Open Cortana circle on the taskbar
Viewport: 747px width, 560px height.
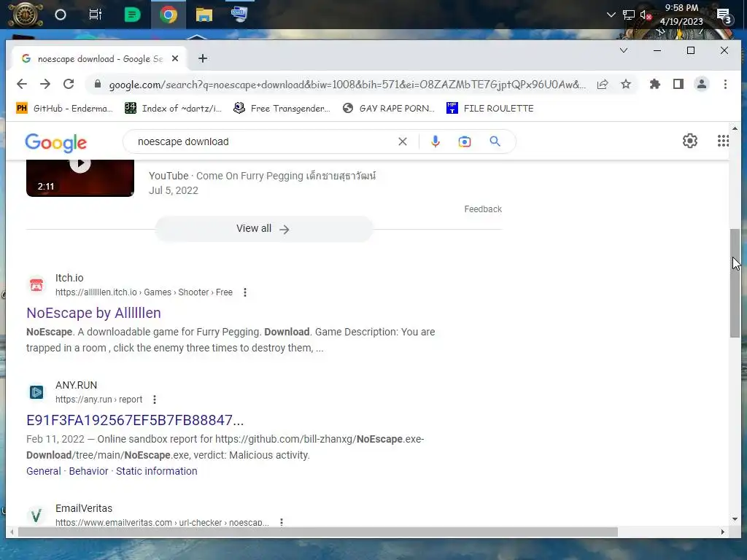pyautogui.click(x=60, y=15)
